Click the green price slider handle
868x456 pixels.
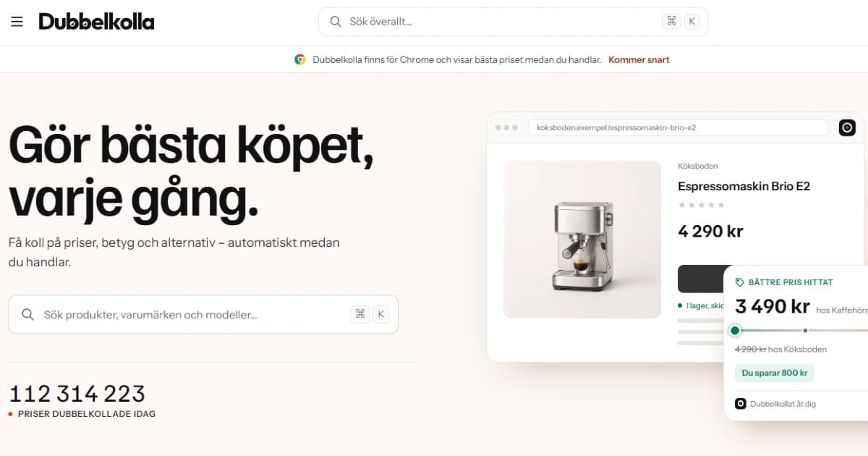click(735, 331)
